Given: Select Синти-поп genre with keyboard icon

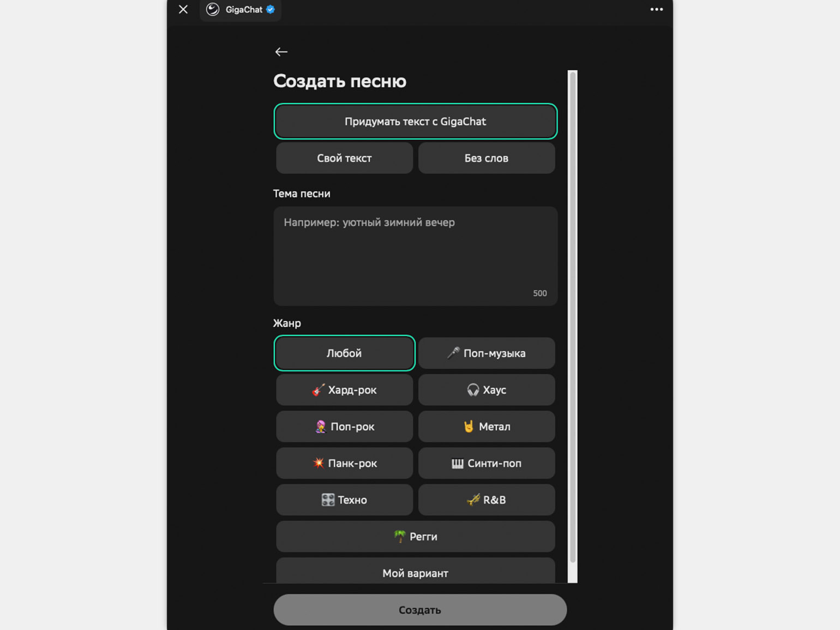Looking at the screenshot, I should tap(486, 463).
